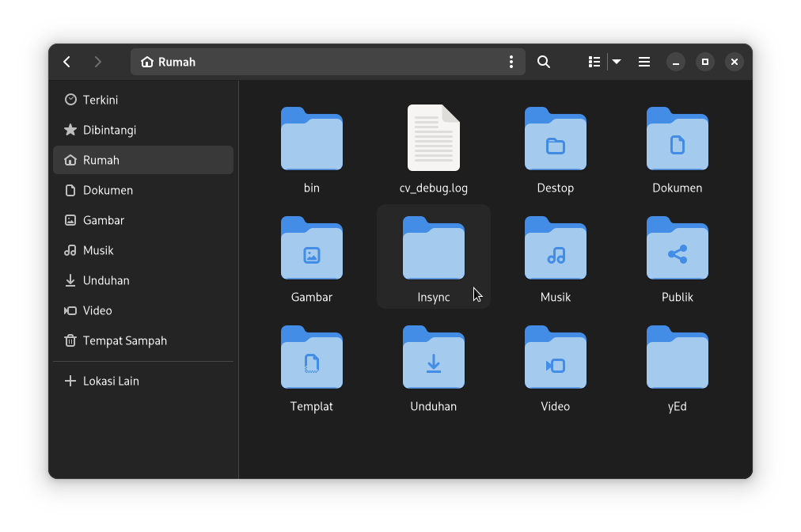Click the back navigation arrow
801x532 pixels.
[67, 62]
